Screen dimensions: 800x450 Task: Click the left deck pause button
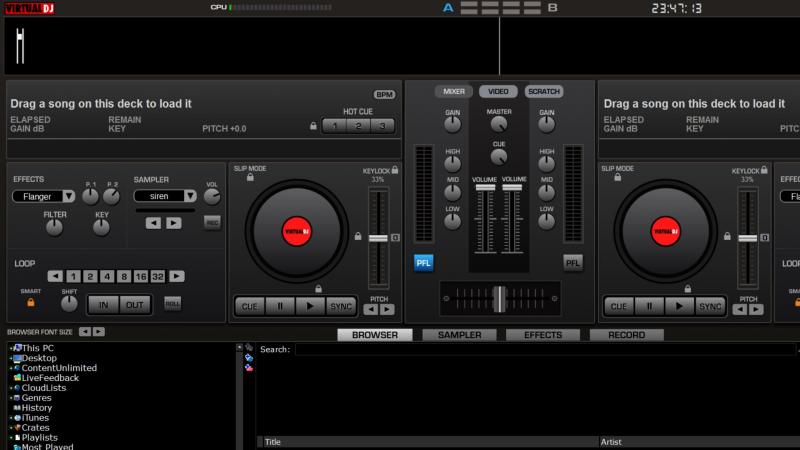[280, 306]
